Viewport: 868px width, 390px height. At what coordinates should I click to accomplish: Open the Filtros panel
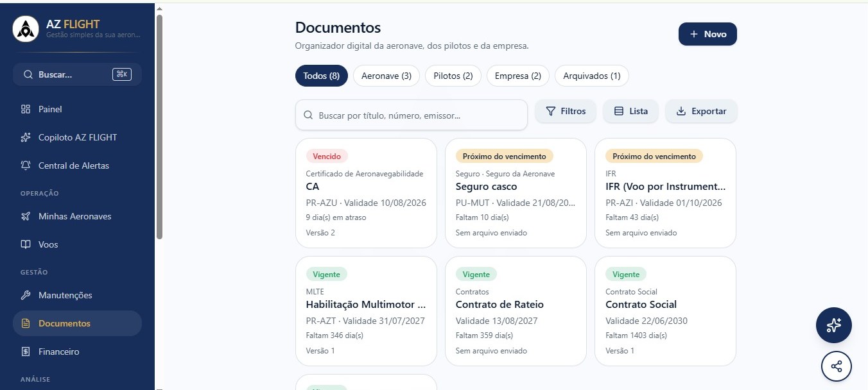click(566, 111)
